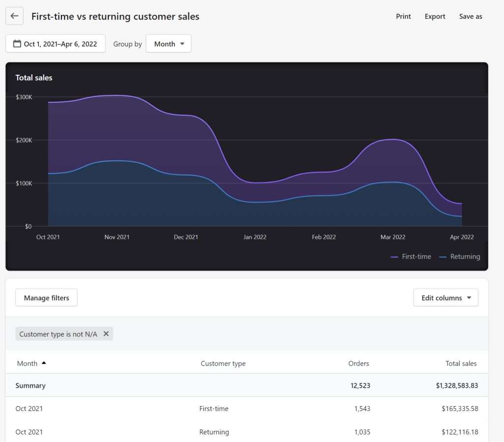The height and width of the screenshot is (442, 504).
Task: Open Manage filters
Action: click(46, 297)
